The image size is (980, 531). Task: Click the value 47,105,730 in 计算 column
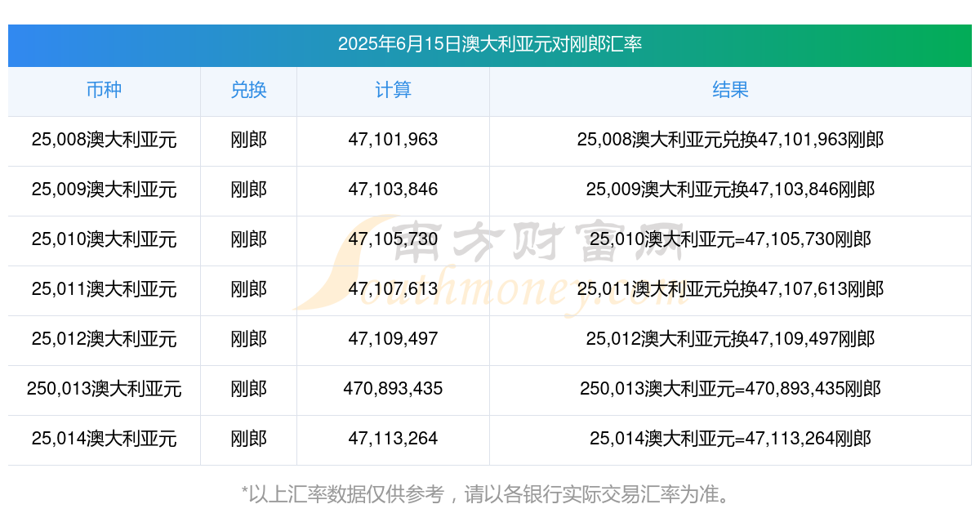click(x=393, y=239)
